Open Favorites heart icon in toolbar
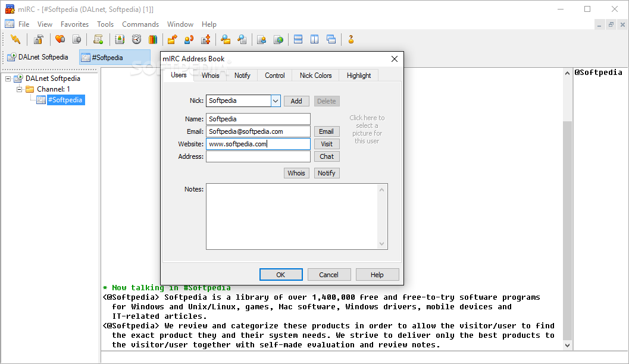Image resolution: width=629 pixels, height=364 pixels. [x=60, y=39]
